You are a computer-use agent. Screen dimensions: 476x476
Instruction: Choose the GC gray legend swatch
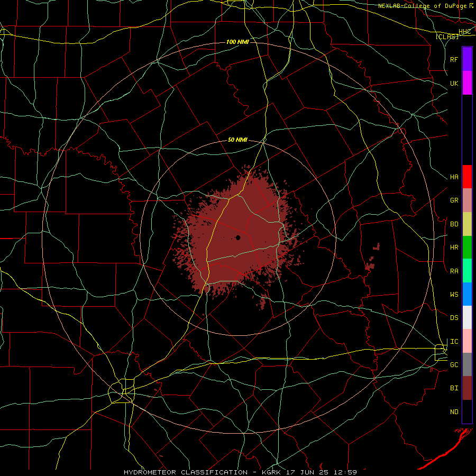coord(467,364)
